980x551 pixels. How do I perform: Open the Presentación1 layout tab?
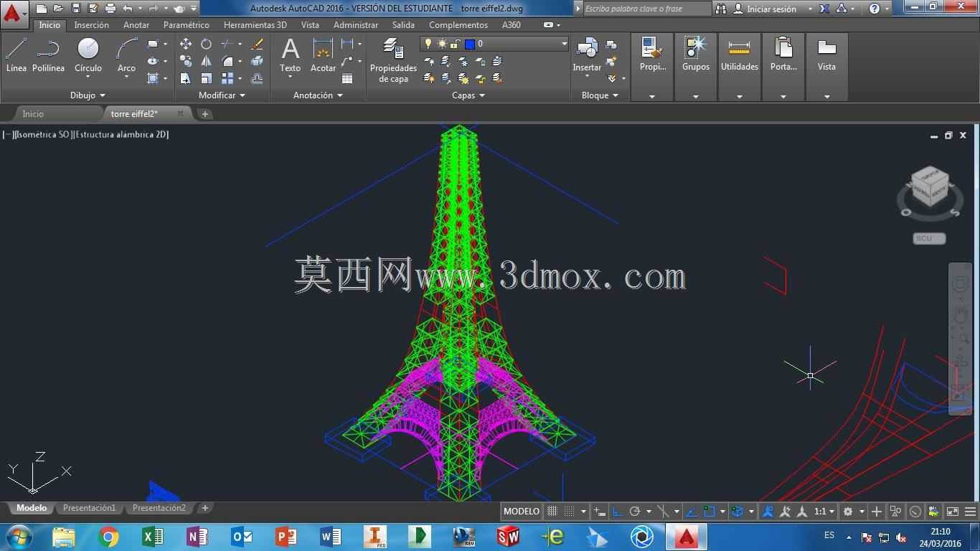[x=89, y=508]
